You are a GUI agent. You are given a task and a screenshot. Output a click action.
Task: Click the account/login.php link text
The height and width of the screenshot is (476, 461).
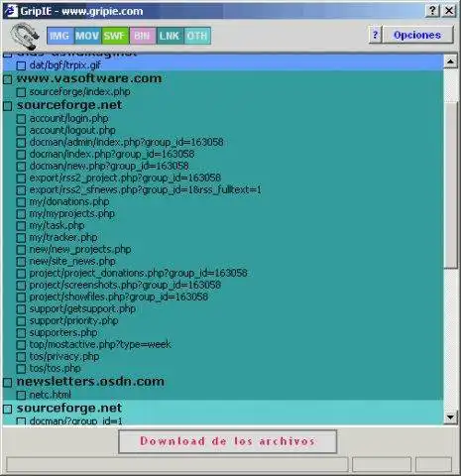coord(69,118)
